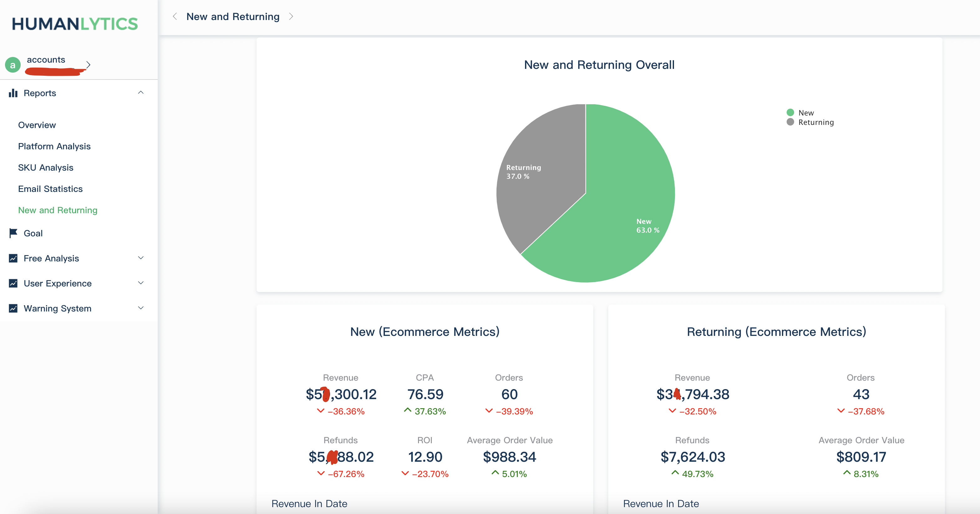Expand the User Experience menu
Viewport: 980px width, 514px height.
[x=141, y=283]
